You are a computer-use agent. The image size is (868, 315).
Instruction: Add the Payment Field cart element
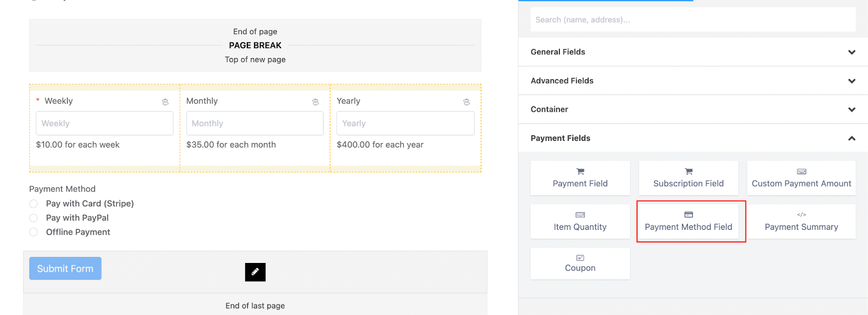tap(580, 178)
